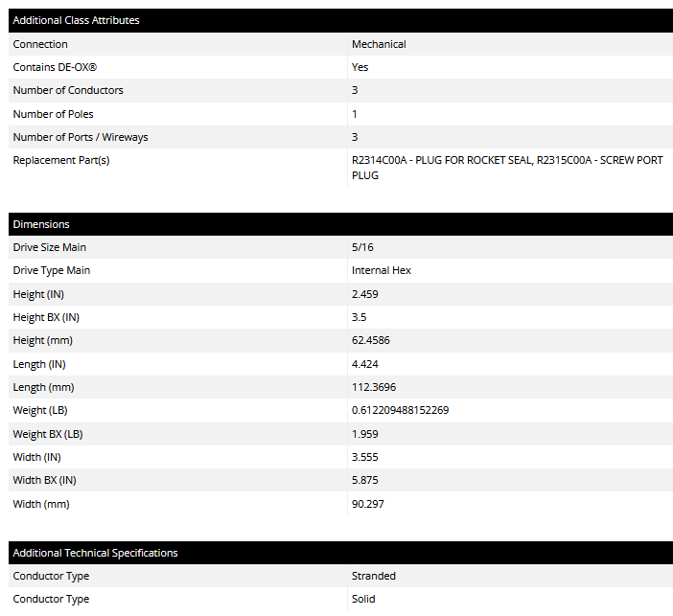Click the Number of Ports / Wireways label
This screenshot has height=616, width=673.
coord(81,137)
